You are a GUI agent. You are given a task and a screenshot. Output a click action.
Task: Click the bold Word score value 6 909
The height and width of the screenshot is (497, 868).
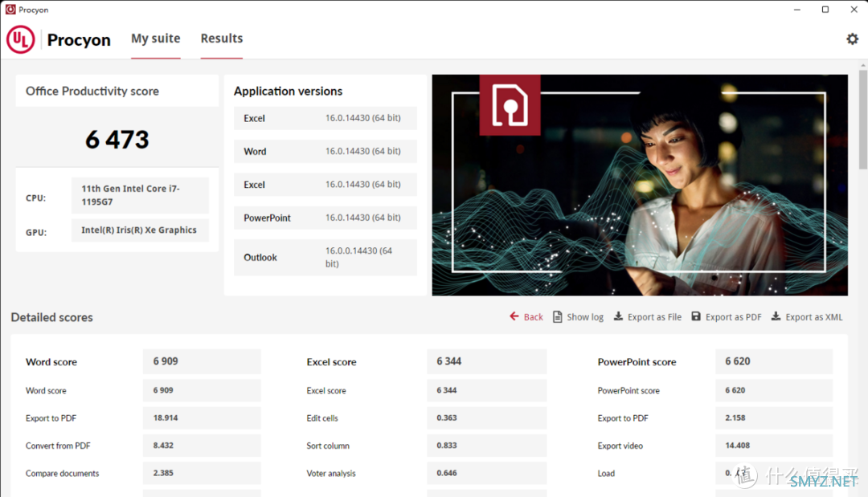tap(202, 361)
